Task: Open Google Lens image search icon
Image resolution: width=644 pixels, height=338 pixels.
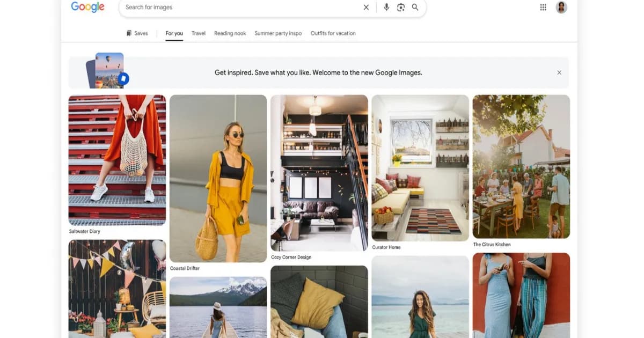Action: coord(401,7)
